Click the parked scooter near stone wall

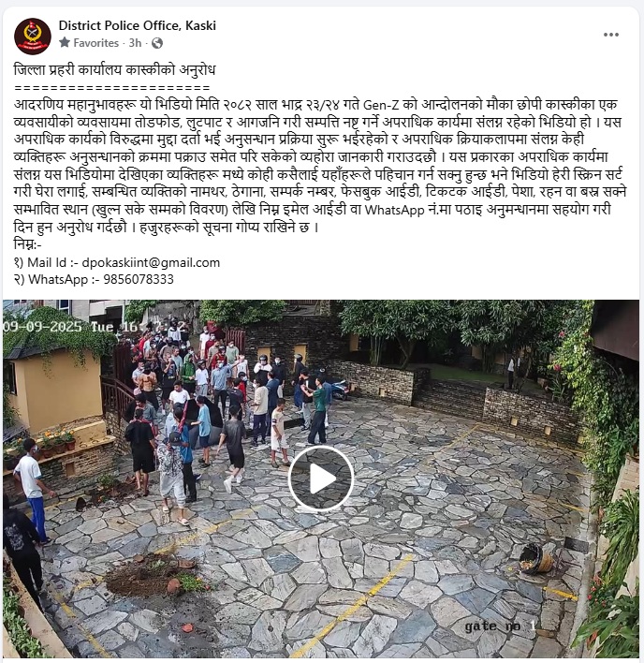pos(340,389)
